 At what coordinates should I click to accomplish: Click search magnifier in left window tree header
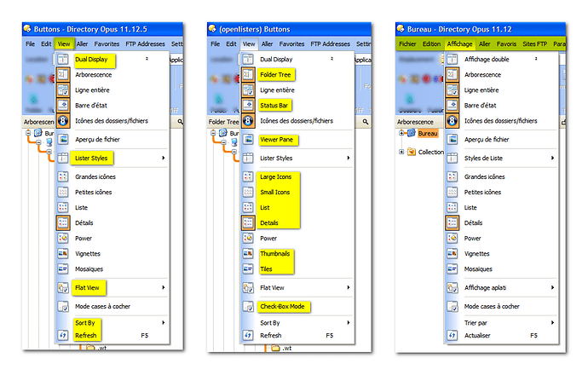[x=180, y=122]
